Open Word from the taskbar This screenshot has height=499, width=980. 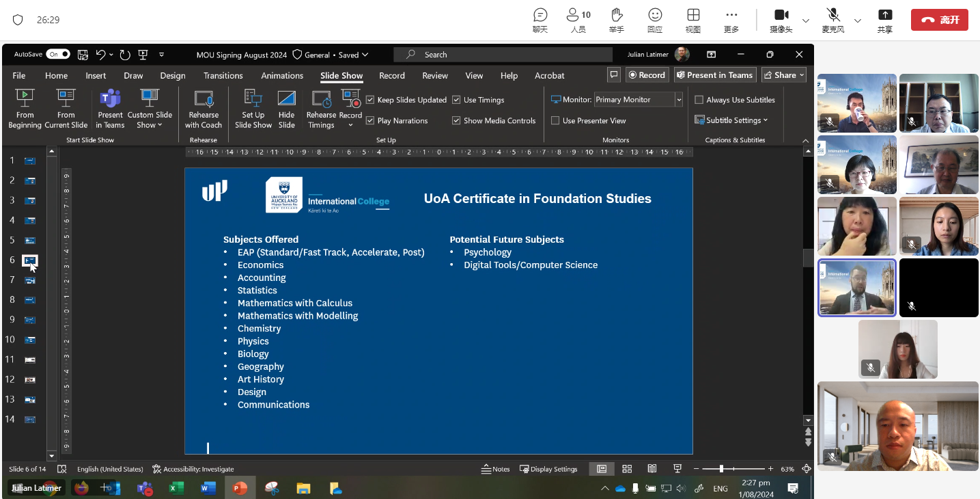coord(208,488)
